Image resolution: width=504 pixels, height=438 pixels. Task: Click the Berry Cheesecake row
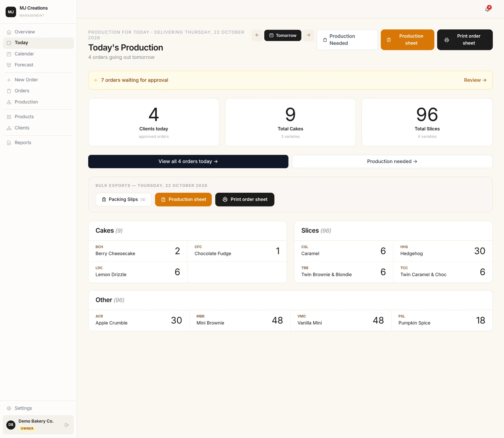tap(138, 251)
